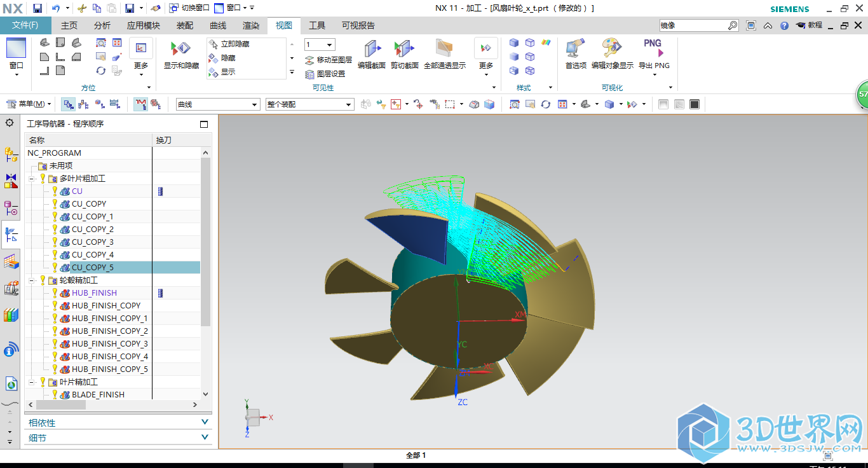Image resolution: width=868 pixels, height=468 pixels.
Task: Click the Cut scissors icon
Action: [81, 8]
